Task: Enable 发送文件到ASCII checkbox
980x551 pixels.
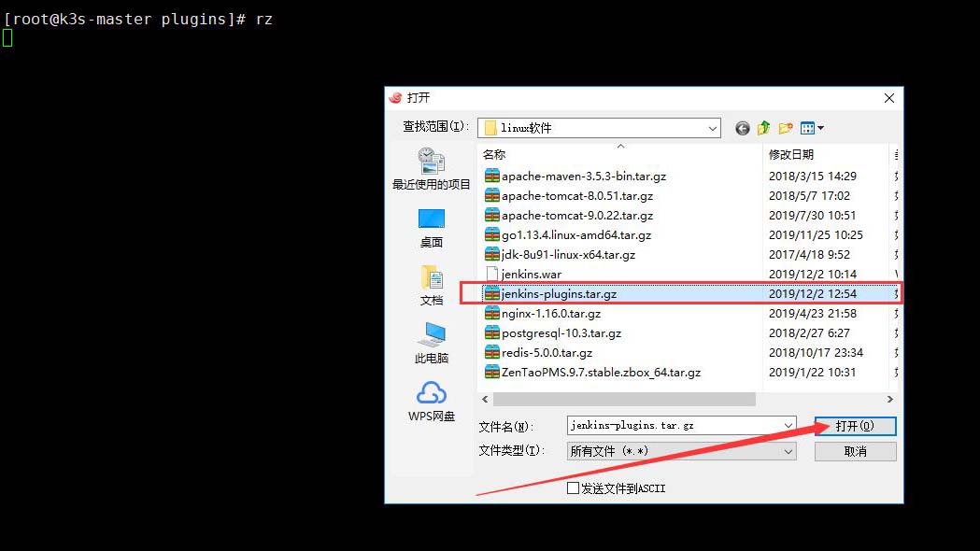Action: coord(573,487)
